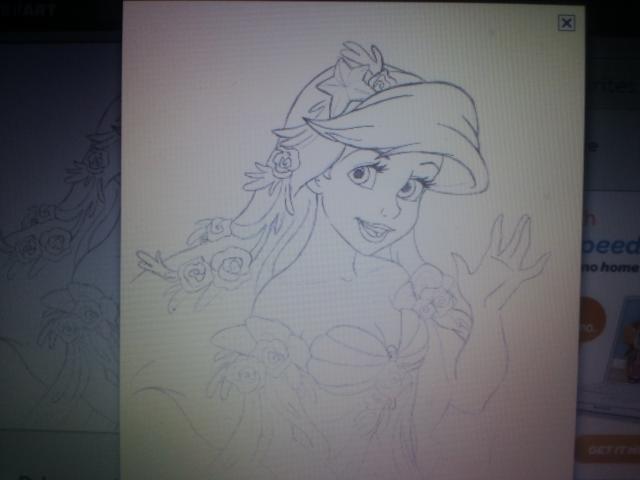Image resolution: width=640 pixels, height=480 pixels.
Task: Click the orange GET IT NOW ad button
Action: (x=609, y=449)
